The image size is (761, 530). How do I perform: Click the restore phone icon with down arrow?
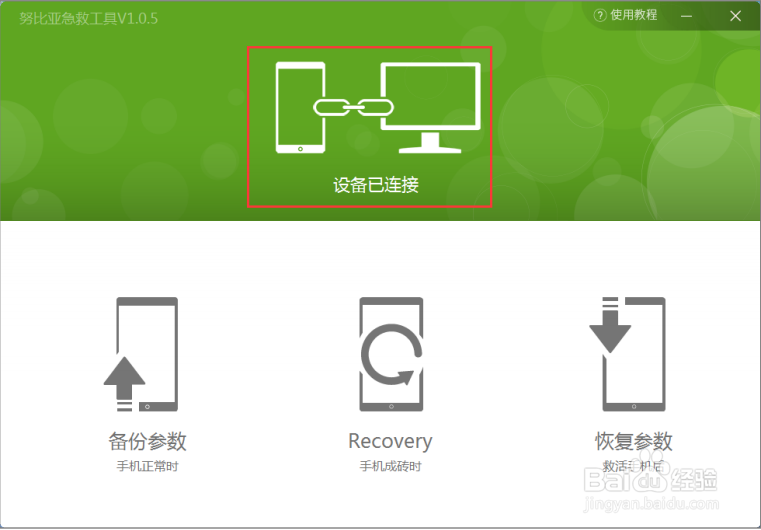point(628,354)
